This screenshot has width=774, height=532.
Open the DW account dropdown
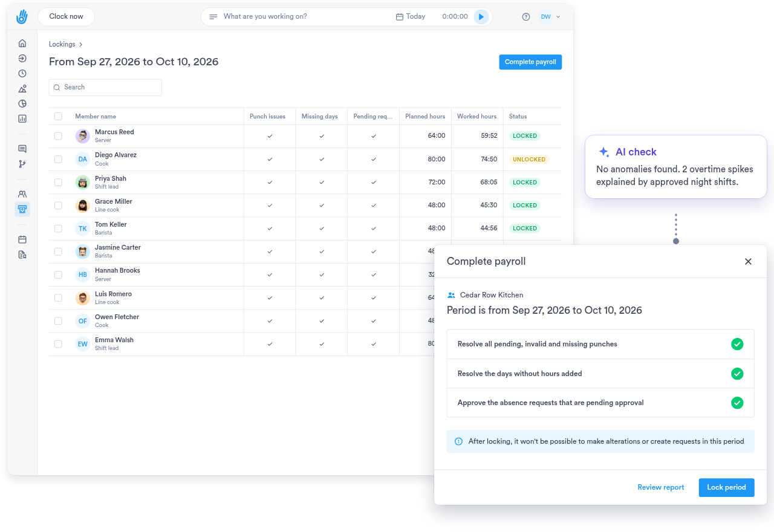[x=550, y=17]
